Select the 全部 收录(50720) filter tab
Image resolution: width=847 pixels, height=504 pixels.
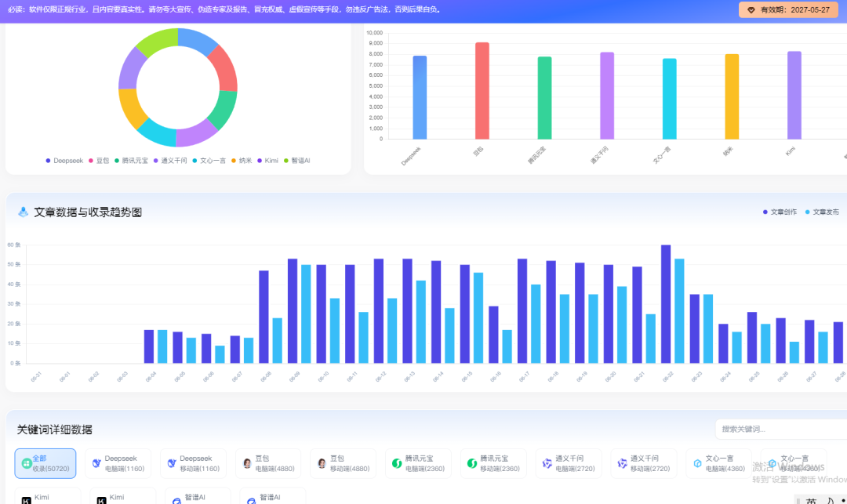(x=45, y=463)
